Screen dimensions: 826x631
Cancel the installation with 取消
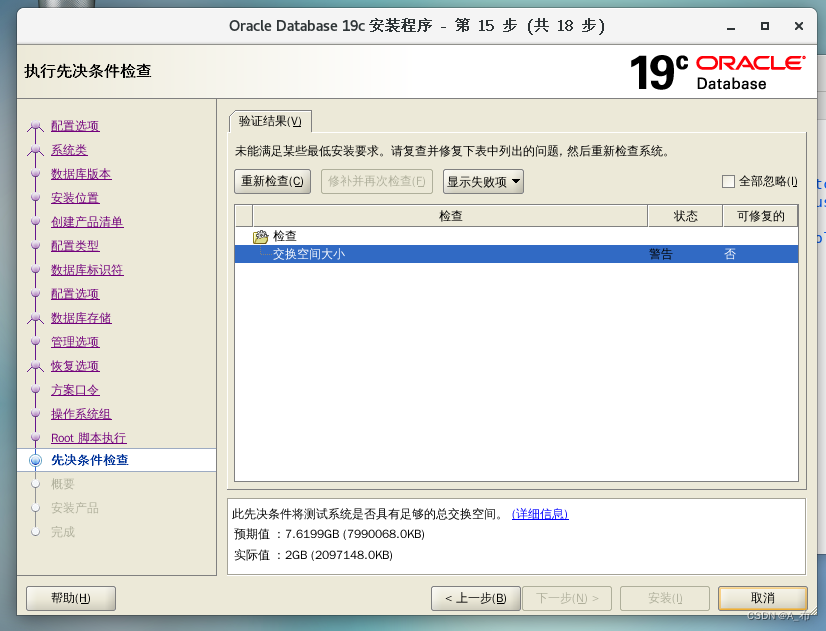coord(763,598)
